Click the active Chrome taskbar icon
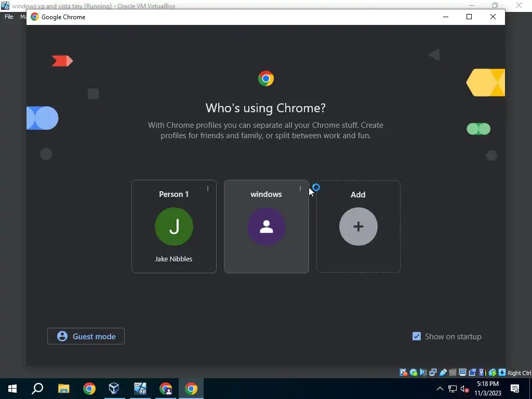Image resolution: width=532 pixels, height=399 pixels. 191,389
